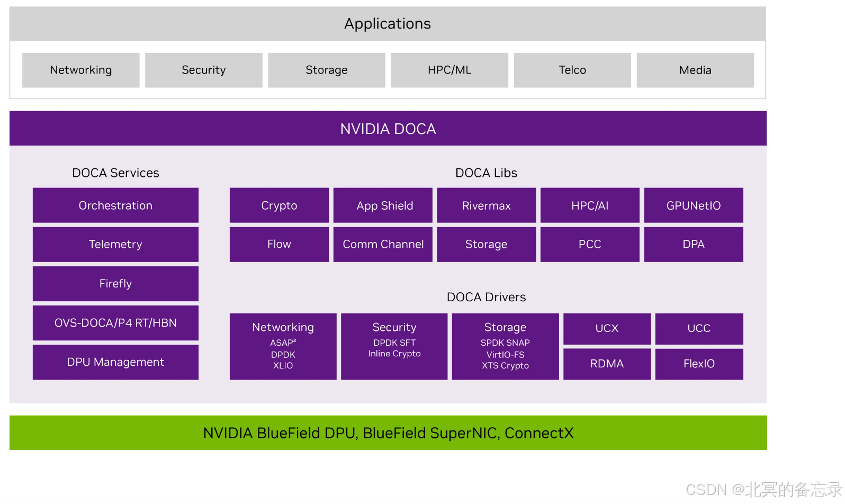Click the Security title under DOCA Drivers
This screenshot has height=504, width=845.
point(394,327)
